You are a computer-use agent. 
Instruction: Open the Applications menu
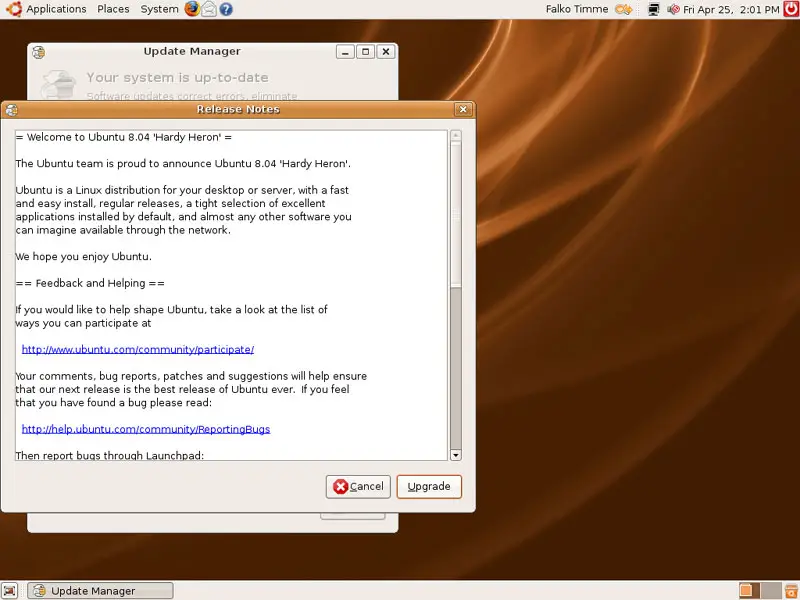[56, 9]
